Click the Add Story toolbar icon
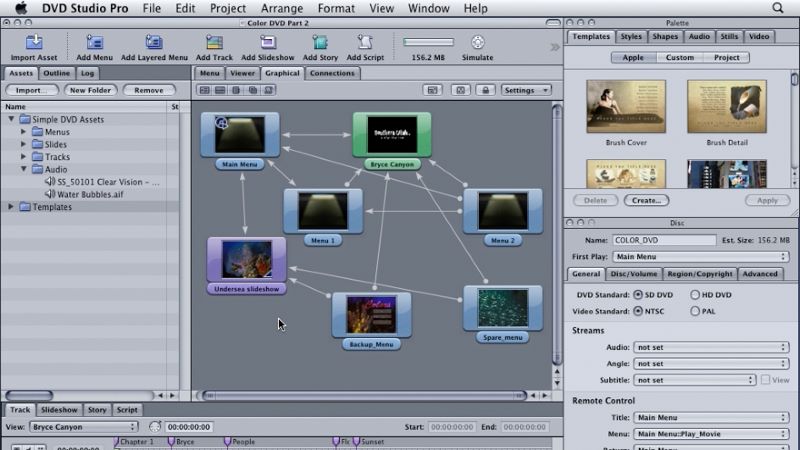The image size is (800, 450). pyautogui.click(x=320, y=42)
